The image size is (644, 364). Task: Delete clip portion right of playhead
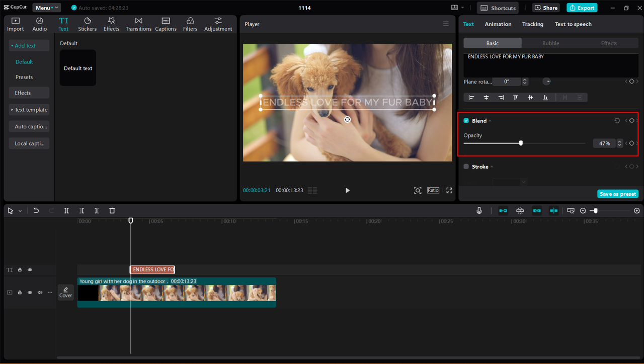coord(97,211)
